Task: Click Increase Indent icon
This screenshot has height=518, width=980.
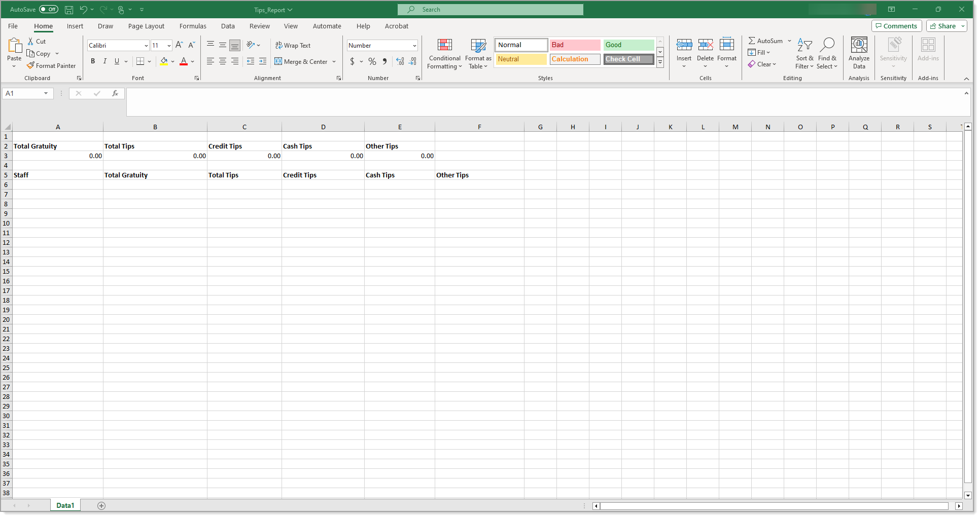Action: click(263, 61)
